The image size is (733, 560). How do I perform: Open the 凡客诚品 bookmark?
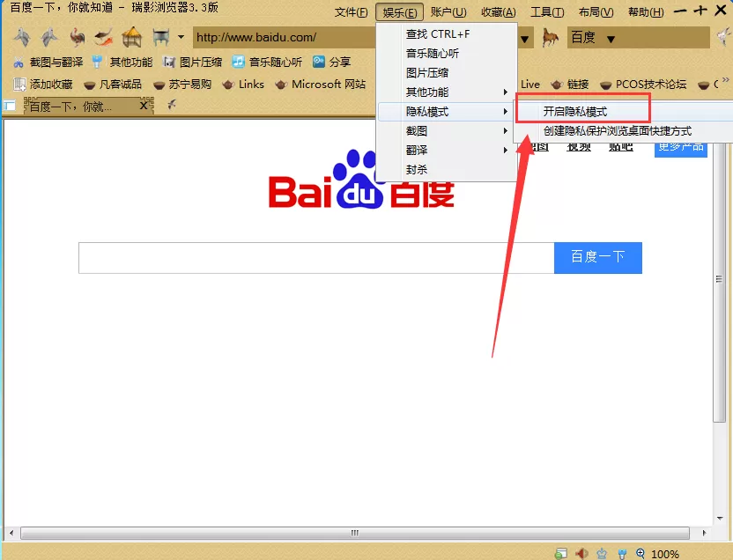tap(112, 84)
